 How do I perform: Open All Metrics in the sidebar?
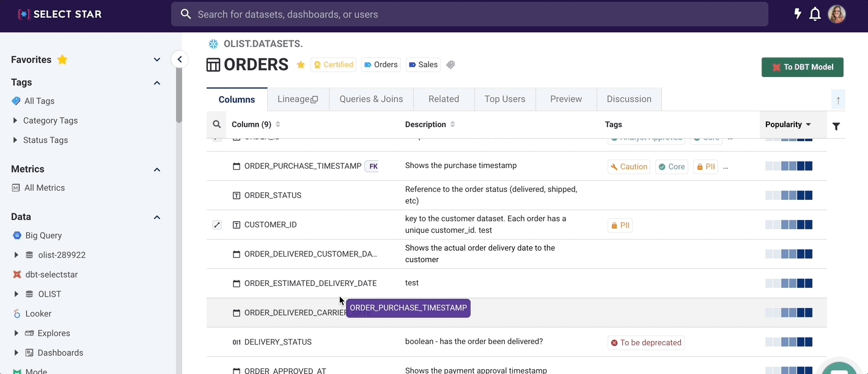[44, 188]
